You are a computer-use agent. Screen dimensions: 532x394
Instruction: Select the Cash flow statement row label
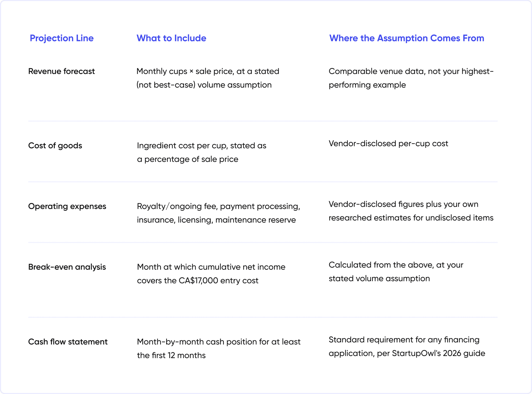tap(68, 342)
